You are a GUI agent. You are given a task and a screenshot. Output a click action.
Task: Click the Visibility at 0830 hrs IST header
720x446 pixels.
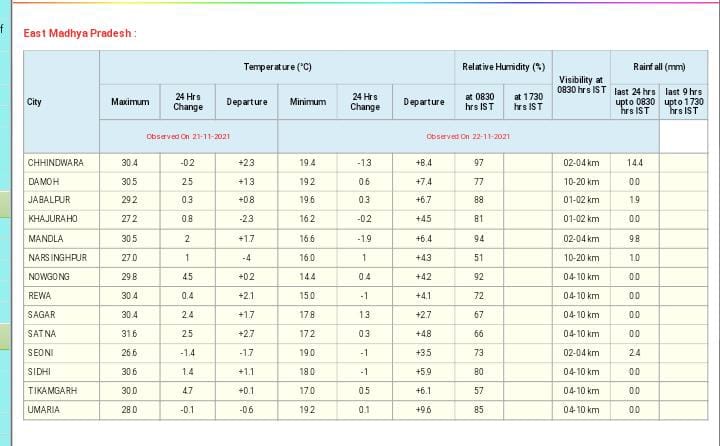pos(580,85)
